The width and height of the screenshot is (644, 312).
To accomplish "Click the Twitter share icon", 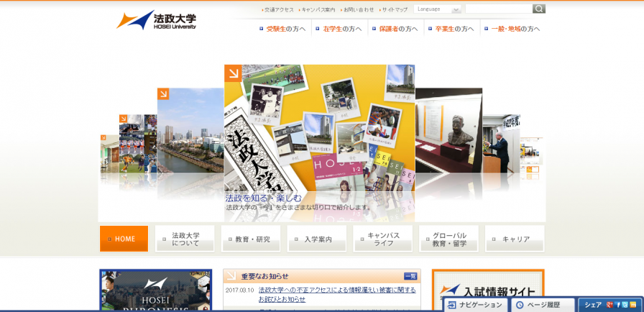I will tap(625, 305).
